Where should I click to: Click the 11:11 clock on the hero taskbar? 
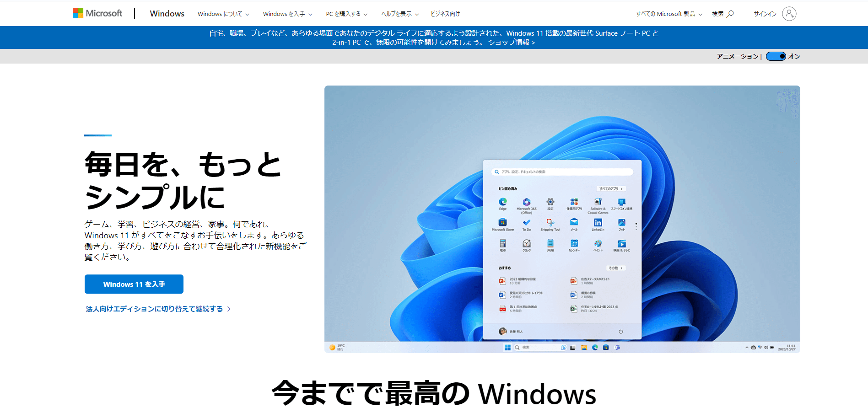click(x=787, y=348)
